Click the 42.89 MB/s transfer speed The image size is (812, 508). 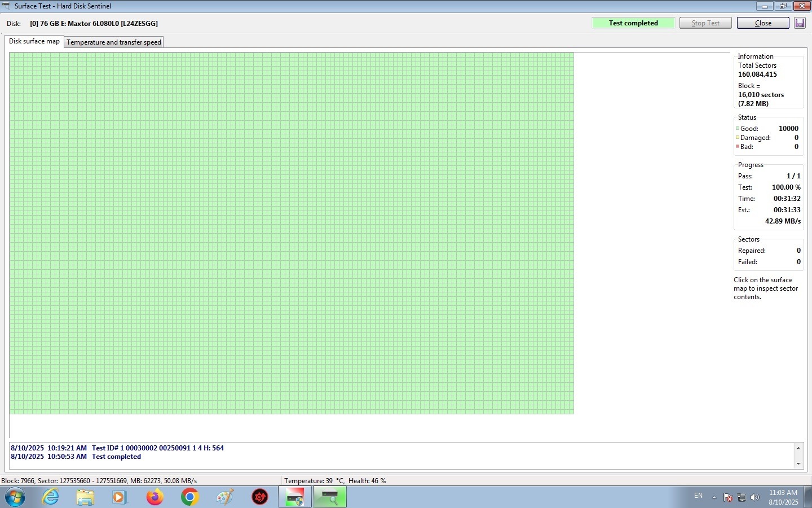click(783, 221)
